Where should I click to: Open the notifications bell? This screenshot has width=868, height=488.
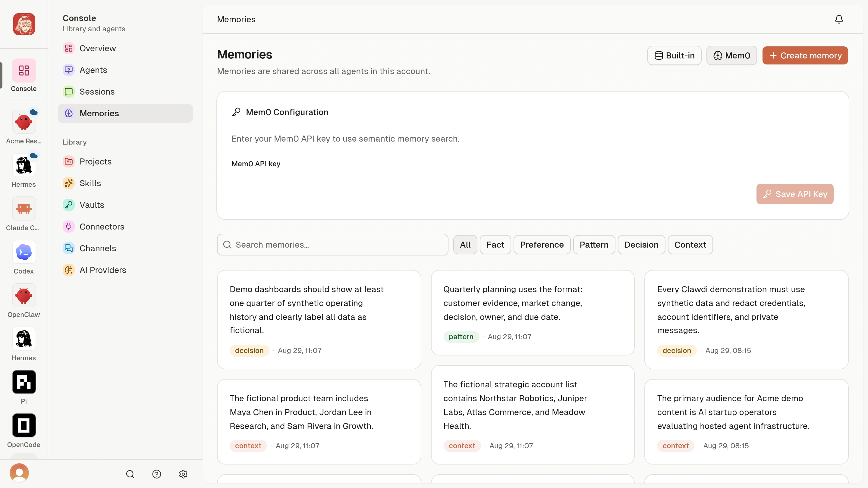click(x=839, y=19)
